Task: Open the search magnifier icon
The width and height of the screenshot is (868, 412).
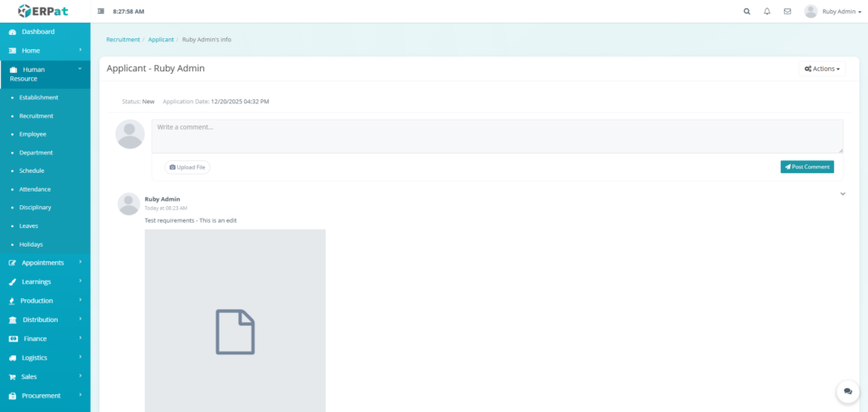Action: (x=747, y=11)
